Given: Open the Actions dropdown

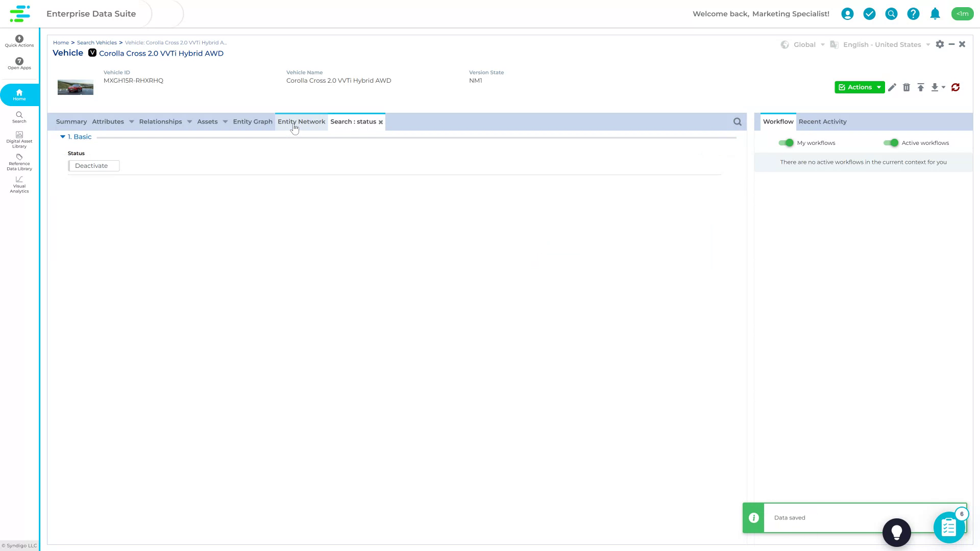Looking at the screenshot, I should pyautogui.click(x=860, y=87).
